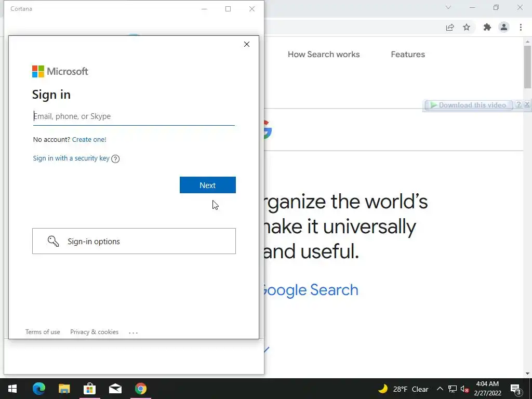Click security key help question icon

pos(115,159)
